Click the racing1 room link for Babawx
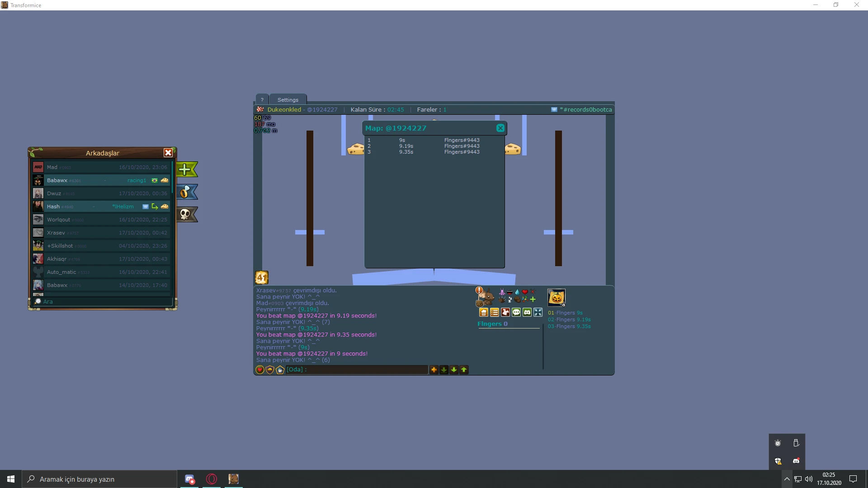The height and width of the screenshot is (488, 868). [x=137, y=180]
